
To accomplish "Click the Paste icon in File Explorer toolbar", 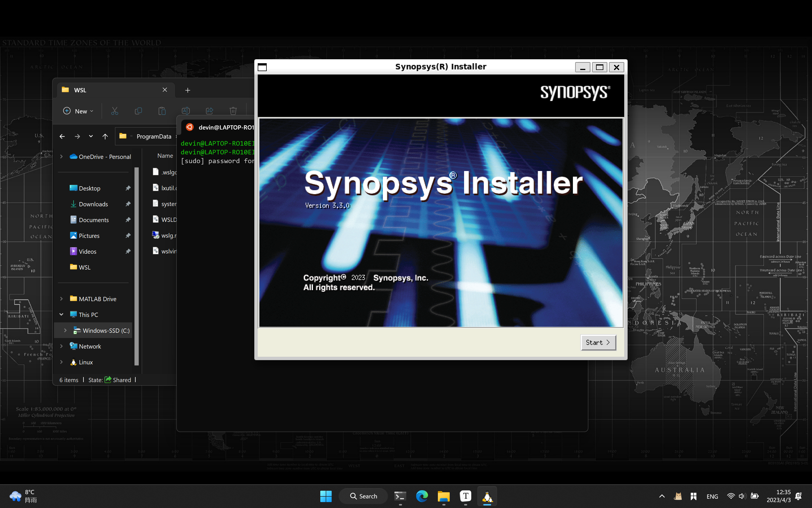I will pos(162,111).
